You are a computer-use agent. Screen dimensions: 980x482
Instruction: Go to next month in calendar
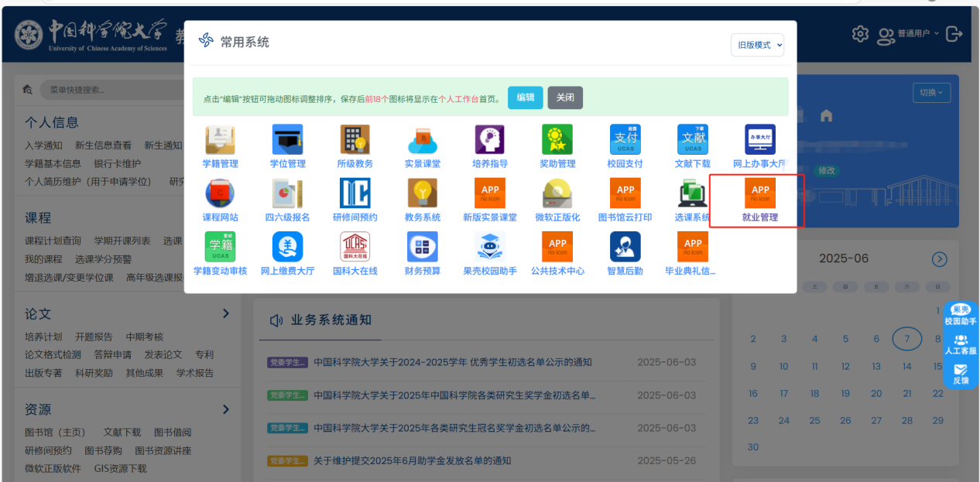coord(939,259)
